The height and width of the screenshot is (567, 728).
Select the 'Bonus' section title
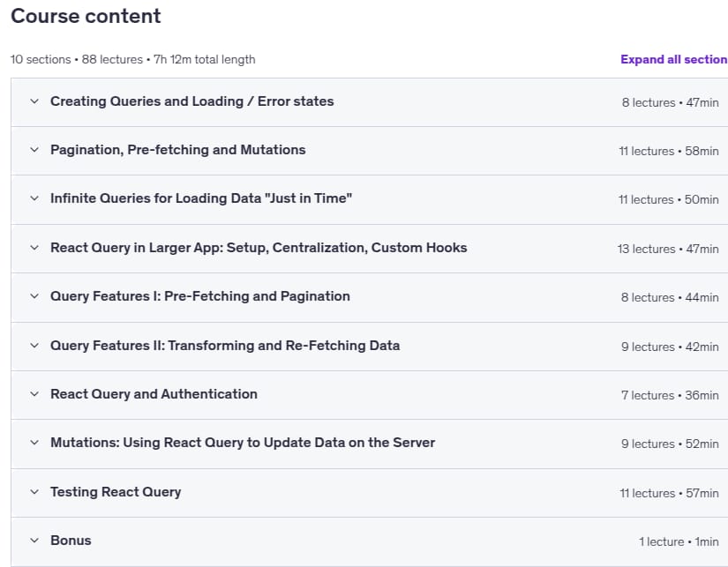pos(71,541)
